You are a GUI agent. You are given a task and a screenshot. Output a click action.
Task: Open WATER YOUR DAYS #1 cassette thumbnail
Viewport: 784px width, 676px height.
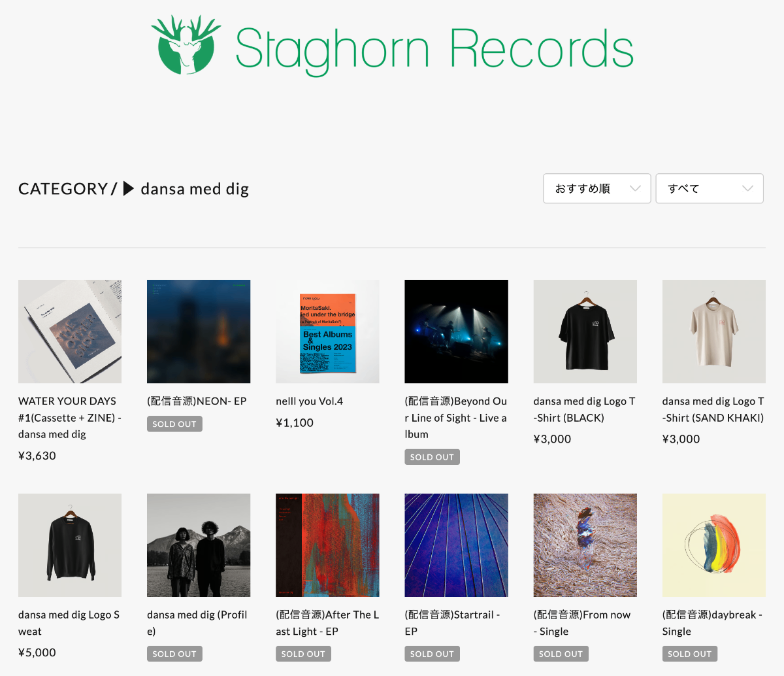[x=70, y=331]
